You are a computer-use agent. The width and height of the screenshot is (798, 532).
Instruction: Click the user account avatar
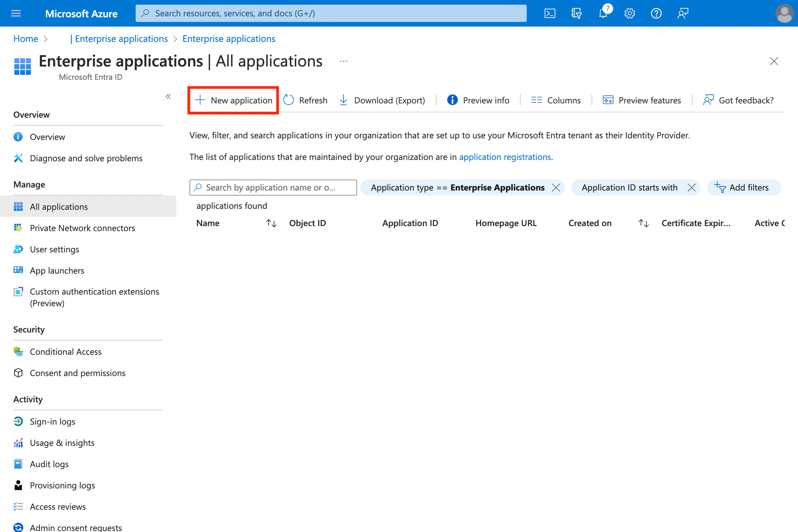tap(784, 13)
